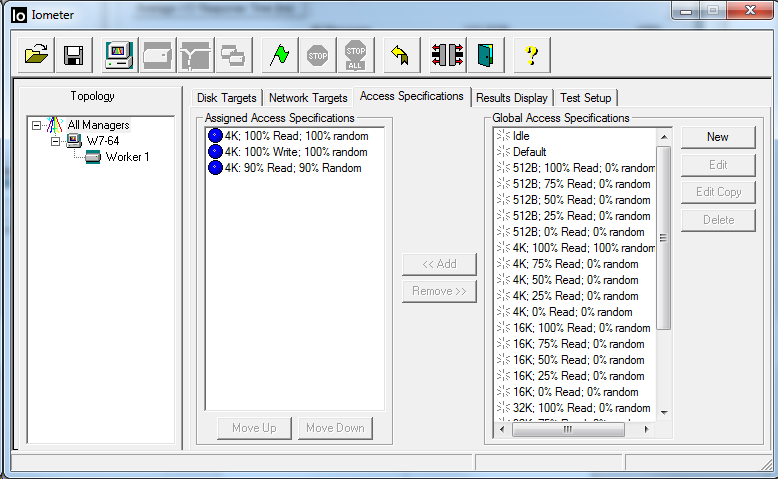
Task: Select Worker 1 in topology tree
Action: coord(127,157)
